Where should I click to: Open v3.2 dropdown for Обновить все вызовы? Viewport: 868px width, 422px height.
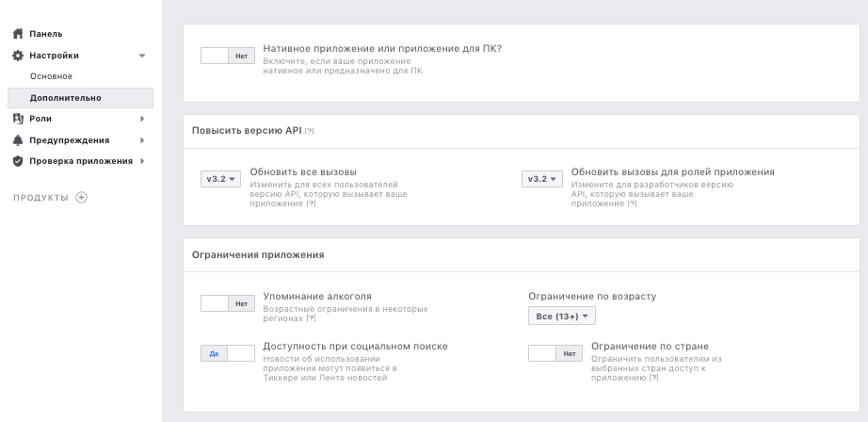click(221, 179)
